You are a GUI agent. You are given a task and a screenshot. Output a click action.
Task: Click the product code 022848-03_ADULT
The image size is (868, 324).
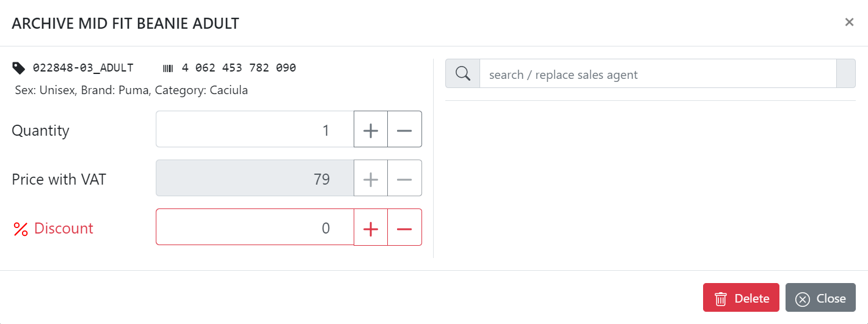83,68
